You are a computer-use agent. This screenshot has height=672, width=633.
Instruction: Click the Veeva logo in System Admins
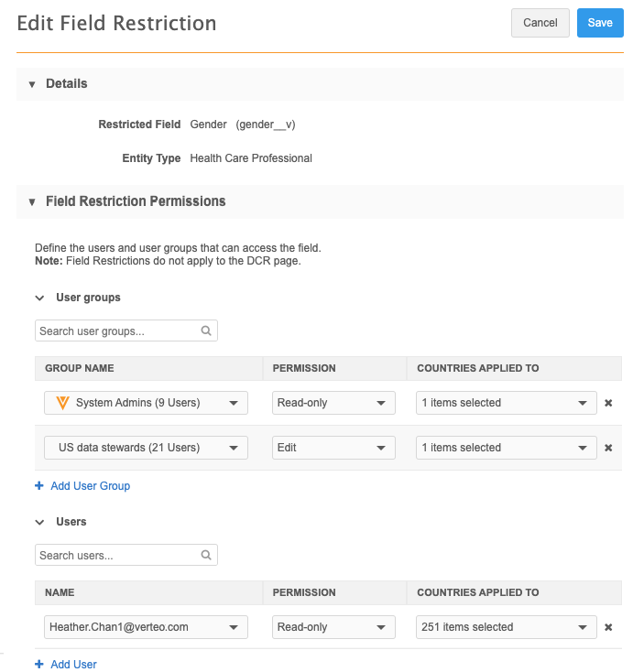[62, 403]
